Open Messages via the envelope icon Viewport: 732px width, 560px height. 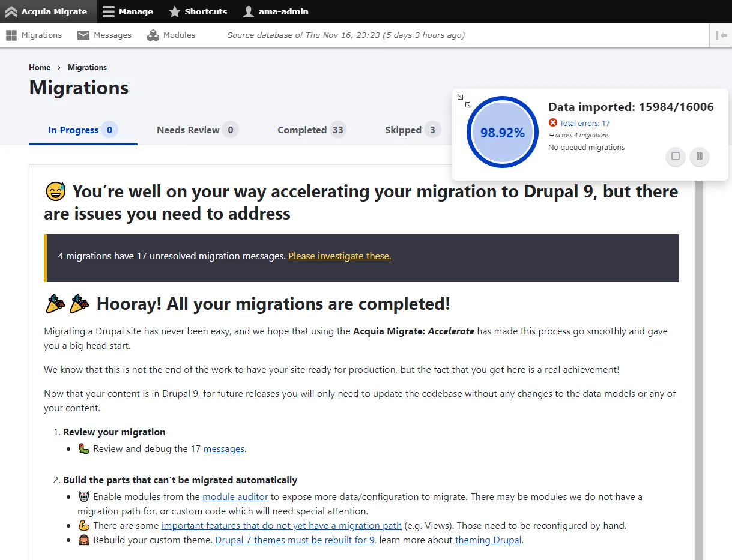tap(83, 35)
